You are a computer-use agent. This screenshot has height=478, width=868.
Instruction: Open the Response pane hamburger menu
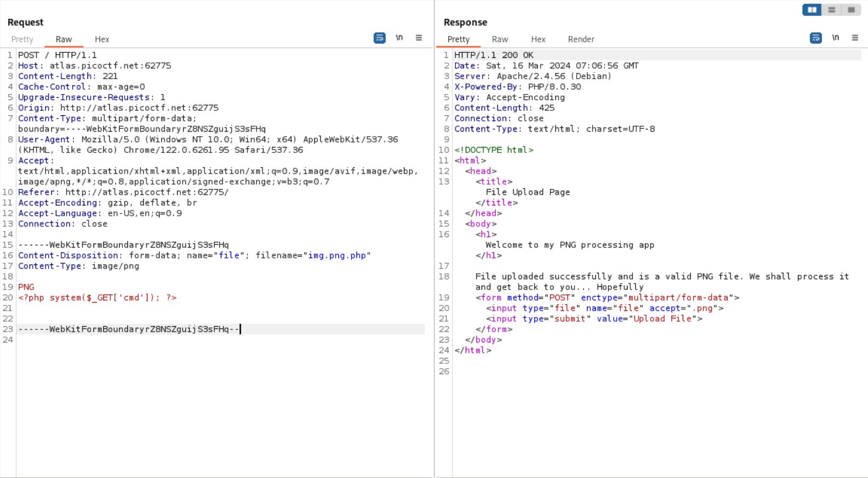click(x=855, y=38)
